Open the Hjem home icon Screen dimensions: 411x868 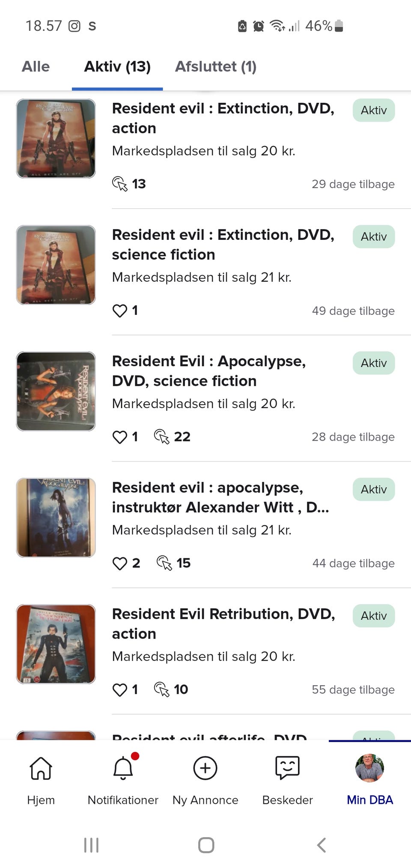[41, 768]
